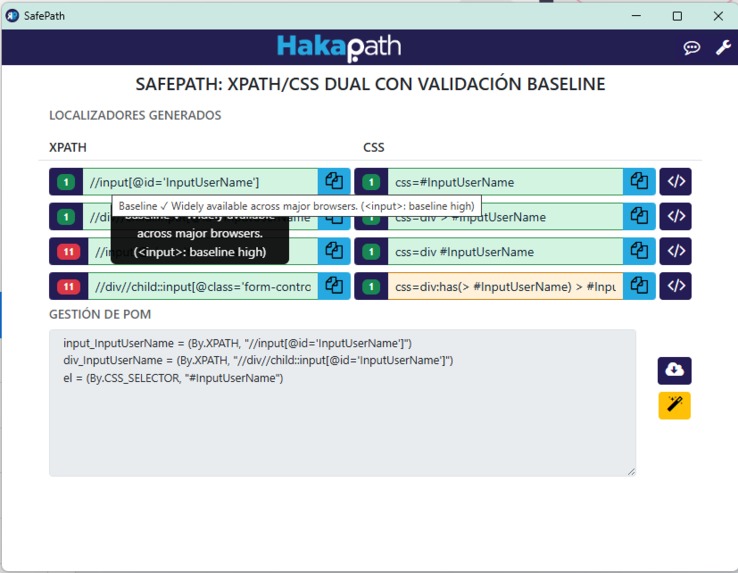Viewport: 738px width, 573px height.
Task: Download the POM with cloud icon
Action: tap(674, 371)
